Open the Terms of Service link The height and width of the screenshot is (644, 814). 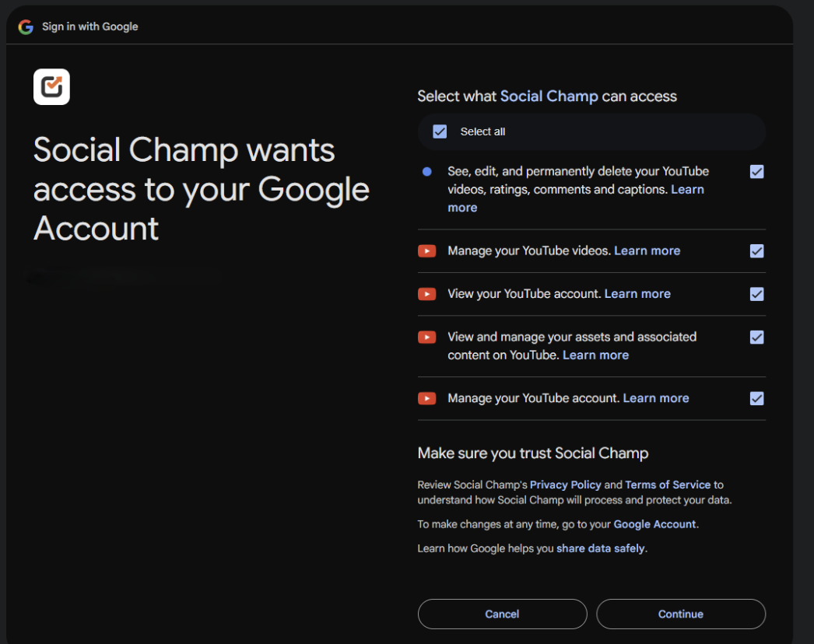coord(668,485)
